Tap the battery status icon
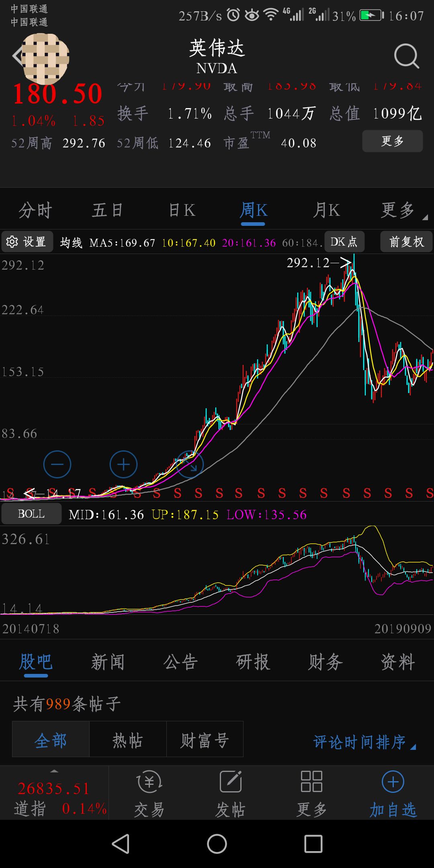The image size is (434, 868). [x=372, y=15]
